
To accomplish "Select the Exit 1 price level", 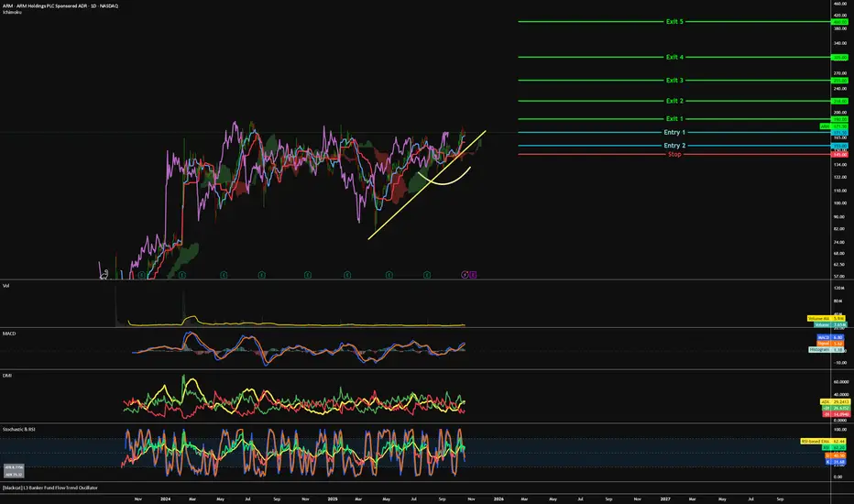I will pos(674,119).
